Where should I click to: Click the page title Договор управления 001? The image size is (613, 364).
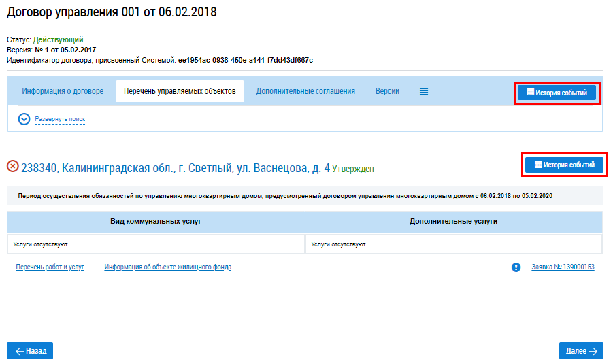click(x=112, y=12)
